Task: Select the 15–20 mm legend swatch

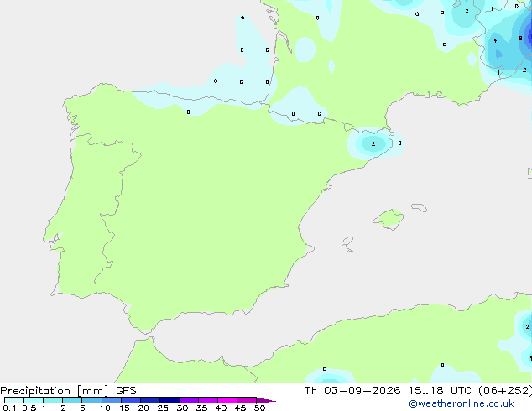Action: tap(130, 400)
